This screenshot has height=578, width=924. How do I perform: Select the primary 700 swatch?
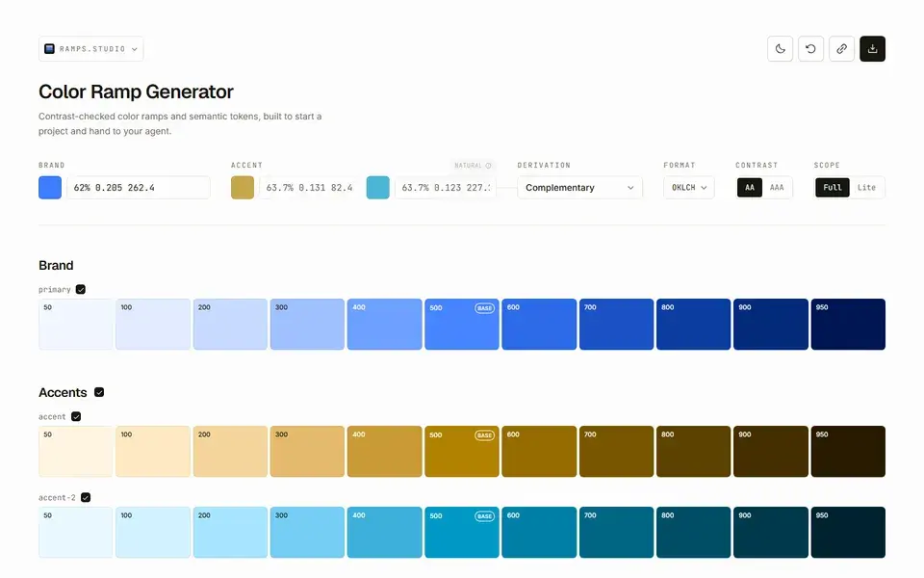pyautogui.click(x=616, y=325)
